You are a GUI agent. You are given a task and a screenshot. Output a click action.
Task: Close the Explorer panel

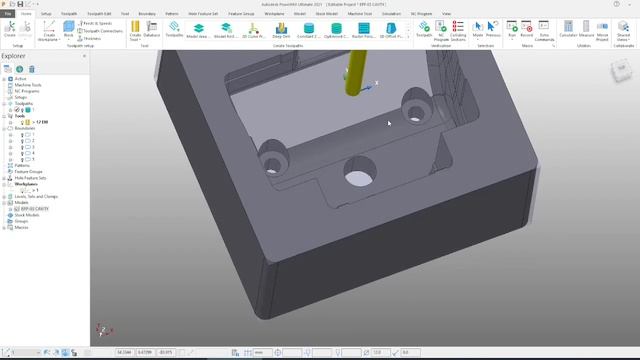(x=84, y=56)
